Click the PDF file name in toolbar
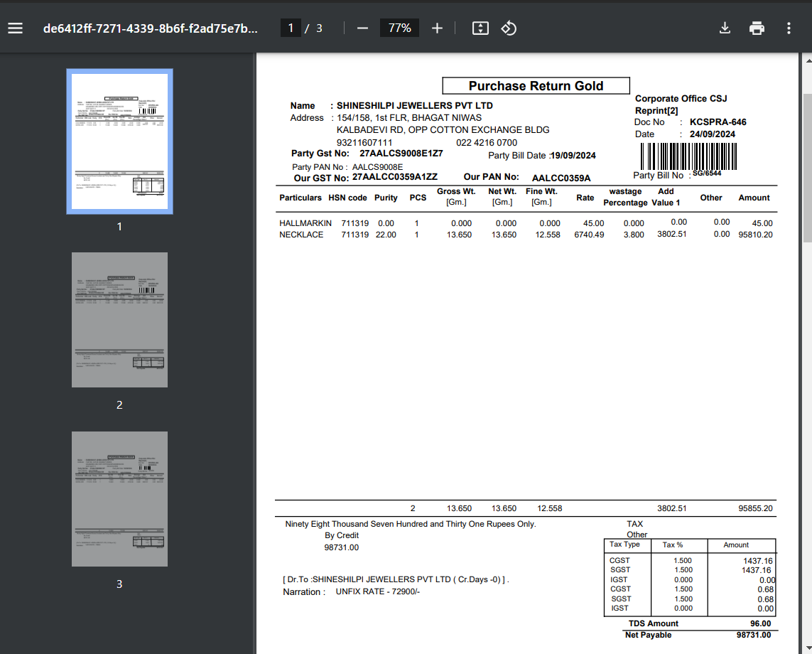Image resolution: width=812 pixels, height=654 pixels. point(150,28)
